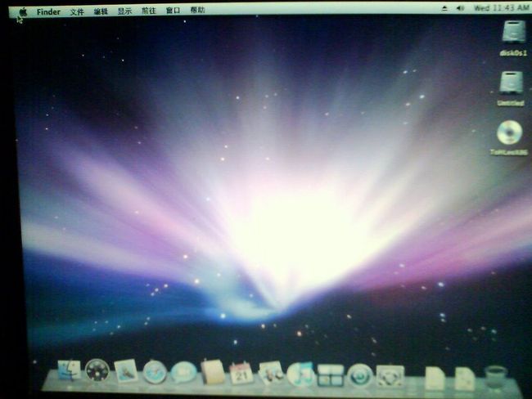Open iCal calendar showing 21

[x=241, y=373]
